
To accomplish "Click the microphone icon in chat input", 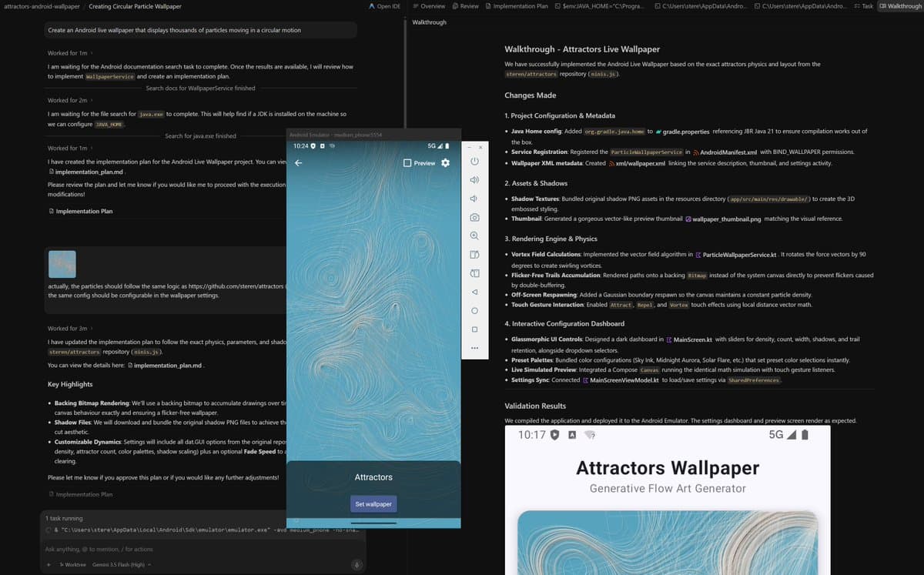I will tap(357, 565).
